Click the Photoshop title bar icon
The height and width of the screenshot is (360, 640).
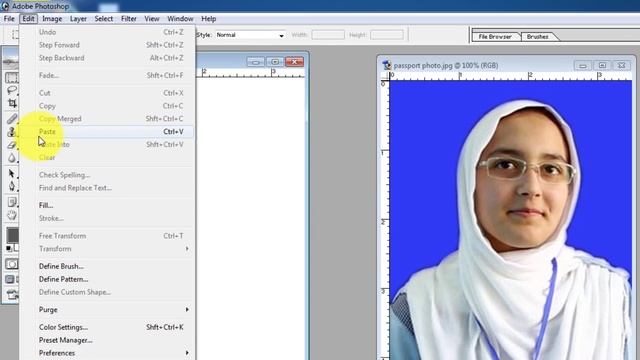pos(5,6)
